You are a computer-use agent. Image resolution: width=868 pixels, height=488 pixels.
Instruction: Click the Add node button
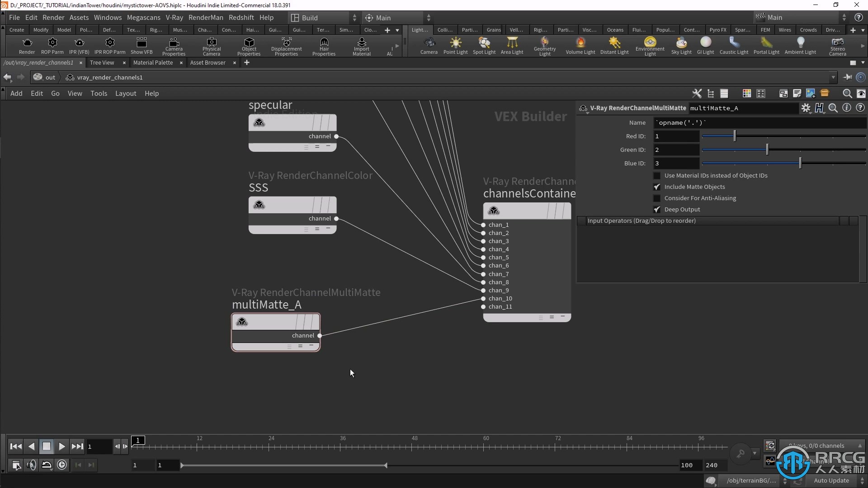coord(15,93)
